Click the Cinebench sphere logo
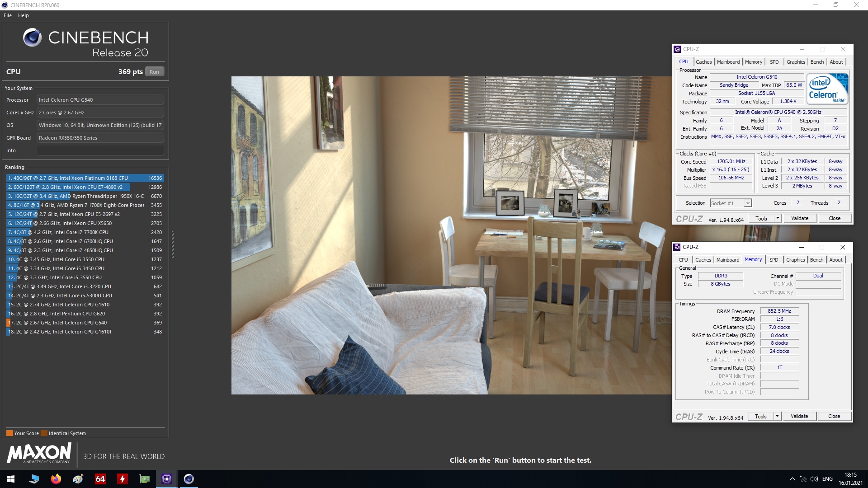This screenshot has width=868, height=488. 33,38
